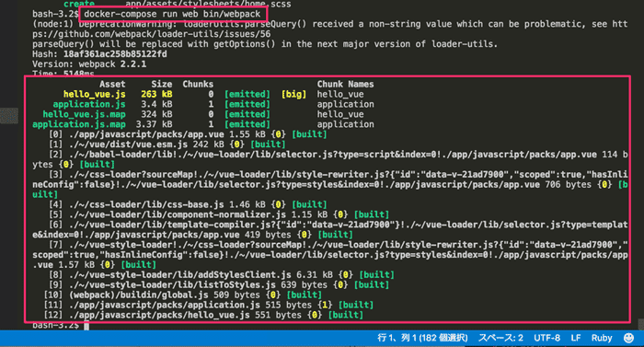The image size is (644, 347).
Task: Click the Chunk Names column header
Action: pos(345,85)
